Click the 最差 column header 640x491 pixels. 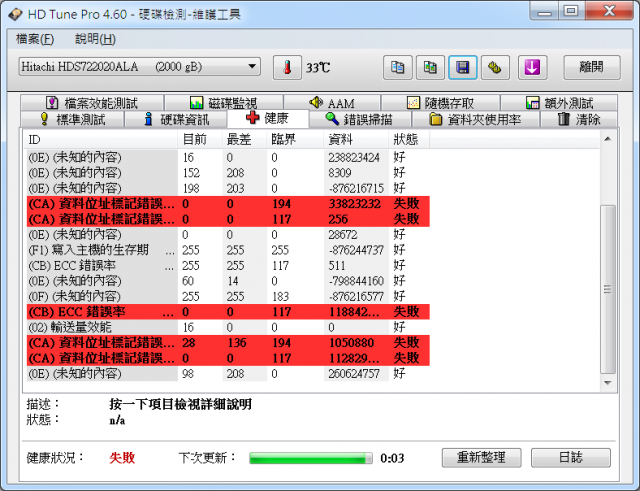tap(244, 140)
